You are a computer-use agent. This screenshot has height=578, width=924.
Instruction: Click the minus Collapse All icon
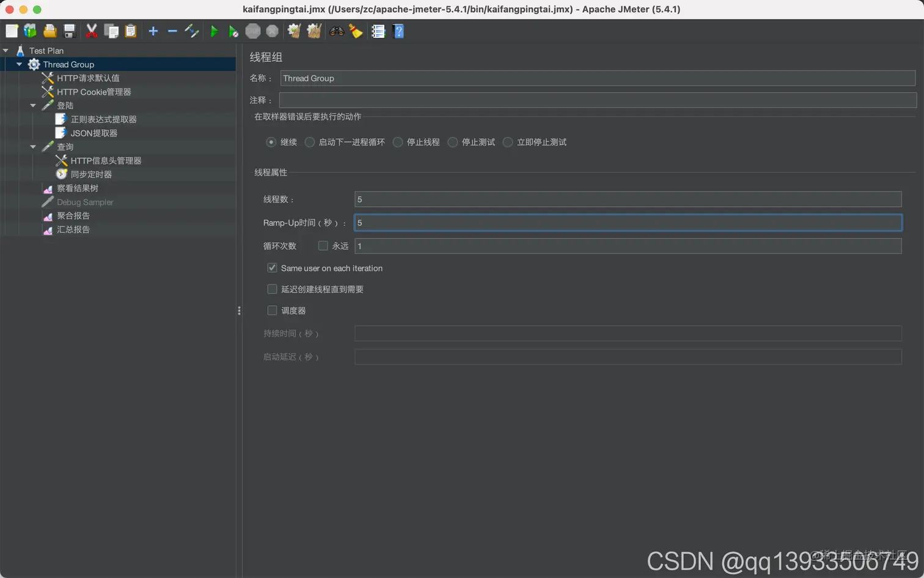click(172, 31)
